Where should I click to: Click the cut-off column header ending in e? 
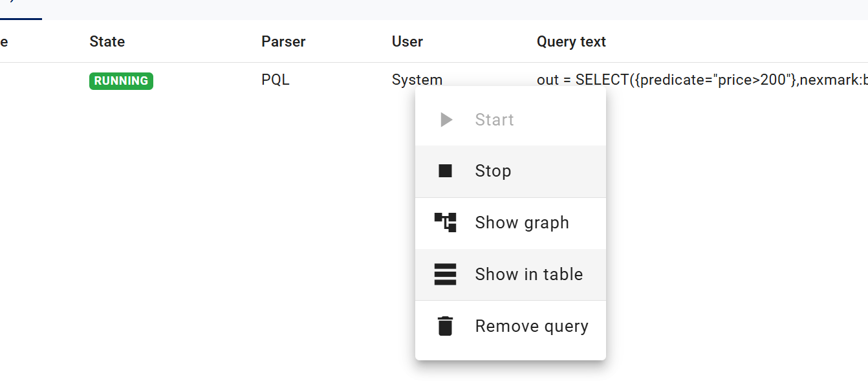click(x=4, y=41)
